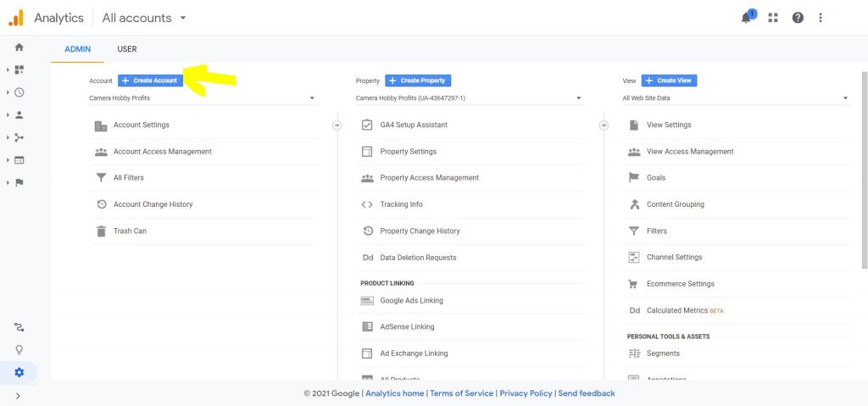Click the Analytics home footer link
Image resolution: width=868 pixels, height=406 pixels.
tap(395, 393)
